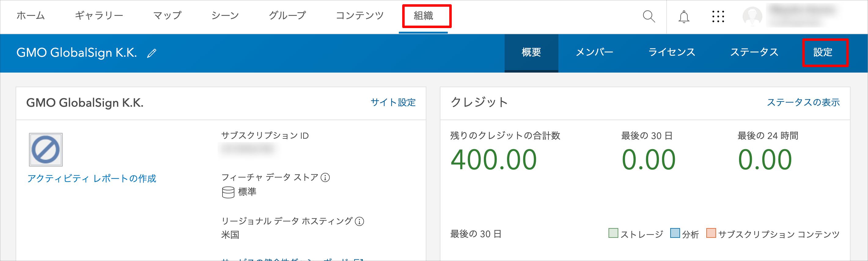Click the user profile avatar
The width and height of the screenshot is (868, 261).
[x=752, y=16]
